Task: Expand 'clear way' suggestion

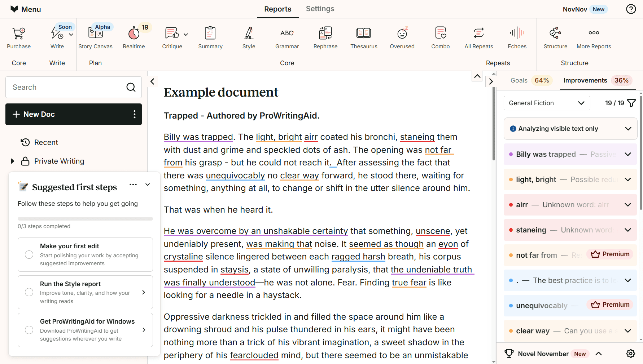Action: pos(628,331)
